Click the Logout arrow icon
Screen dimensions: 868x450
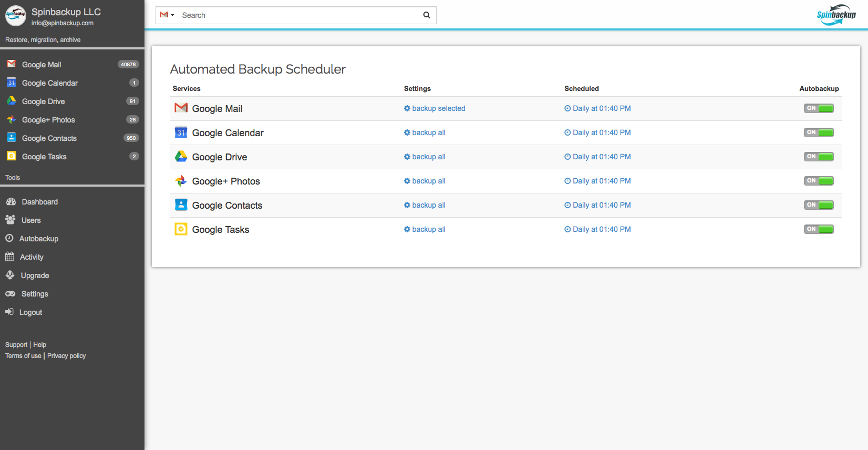(x=9, y=312)
